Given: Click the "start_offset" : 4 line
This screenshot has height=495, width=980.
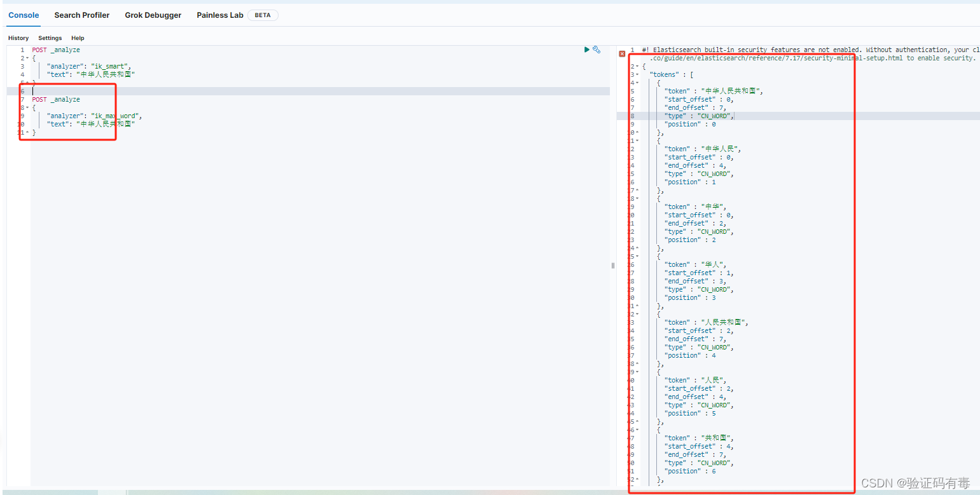Looking at the screenshot, I should pyautogui.click(x=699, y=446).
